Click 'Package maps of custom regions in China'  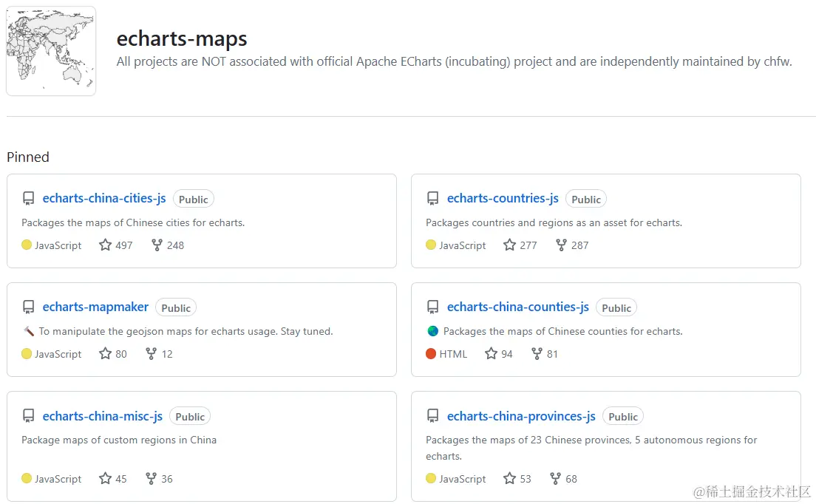119,440
